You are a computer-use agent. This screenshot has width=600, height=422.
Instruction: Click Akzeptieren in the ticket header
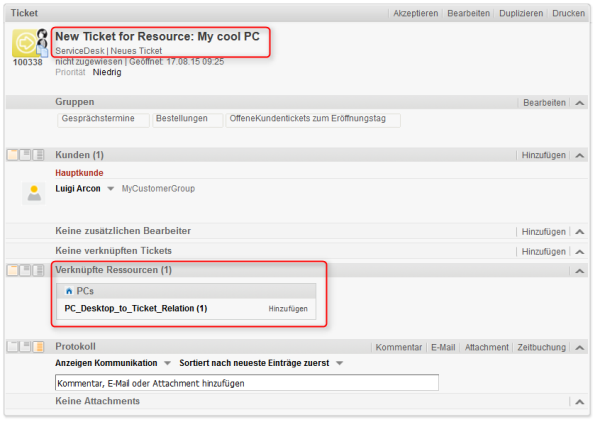[416, 13]
